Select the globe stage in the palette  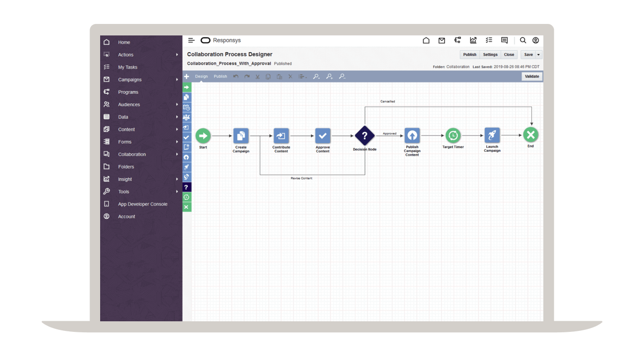pyautogui.click(x=187, y=177)
